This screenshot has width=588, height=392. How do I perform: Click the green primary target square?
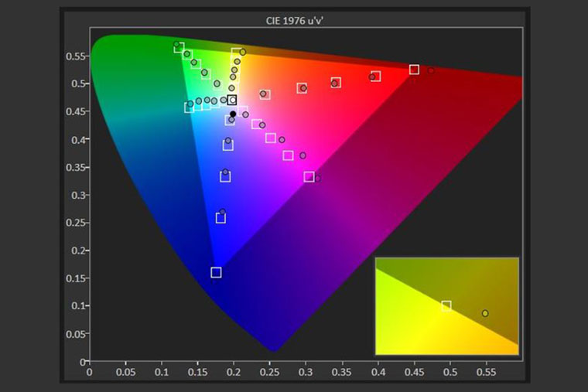point(179,48)
